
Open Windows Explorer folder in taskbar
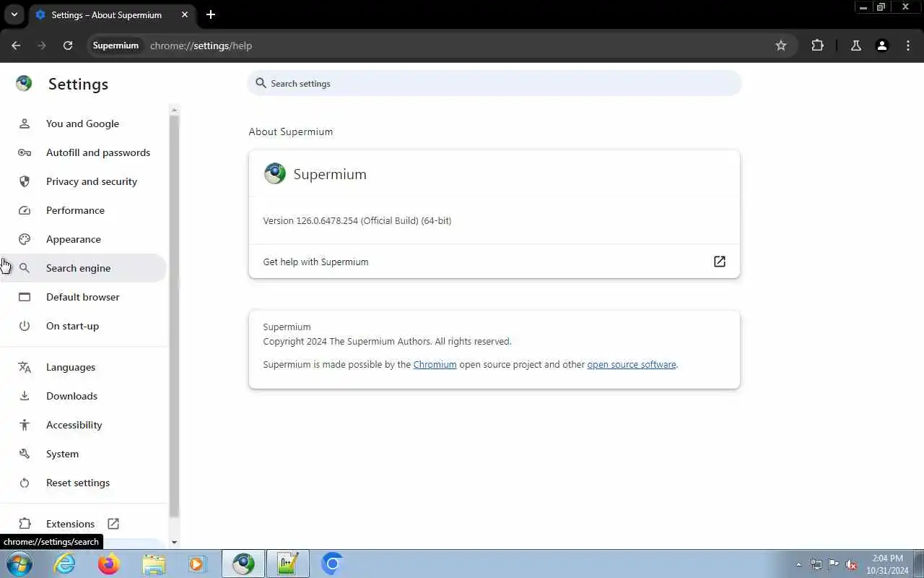coord(154,564)
